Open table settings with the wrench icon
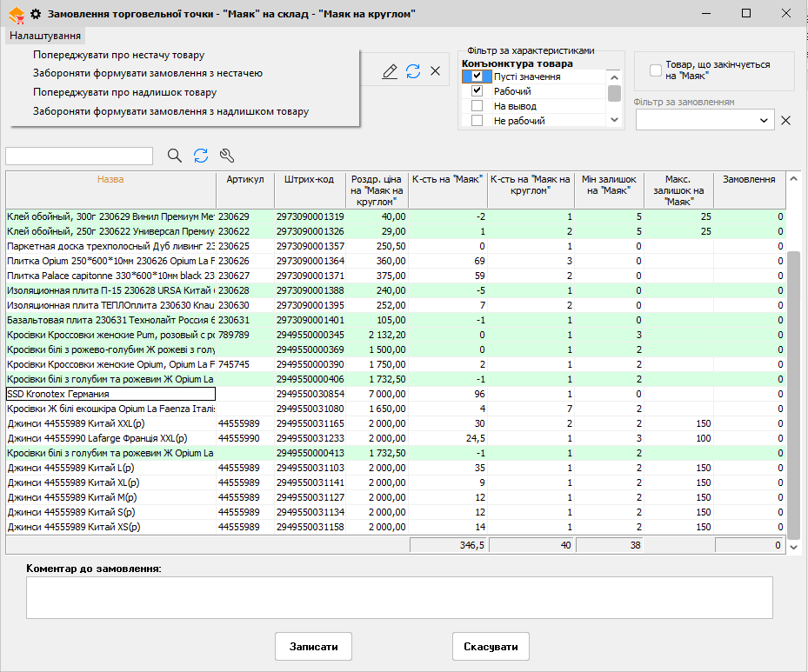Image resolution: width=808 pixels, height=672 pixels. pyautogui.click(x=227, y=156)
